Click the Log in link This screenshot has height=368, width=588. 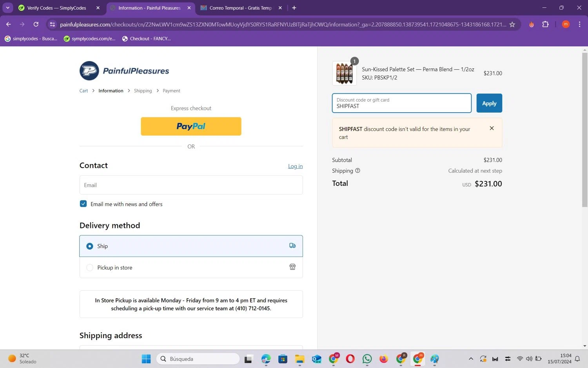click(x=295, y=166)
